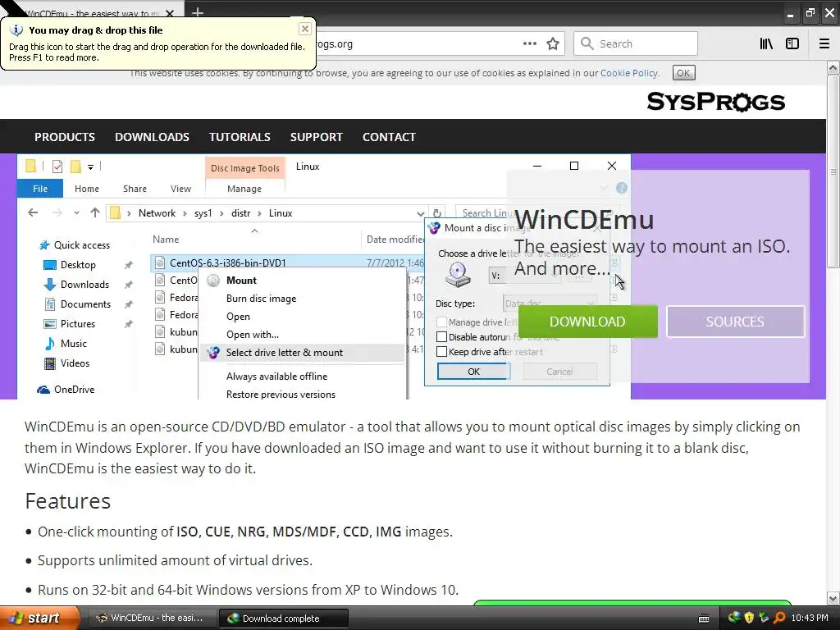
Task: Click scrollbar up arrow of page
Action: pyautogui.click(x=833, y=67)
